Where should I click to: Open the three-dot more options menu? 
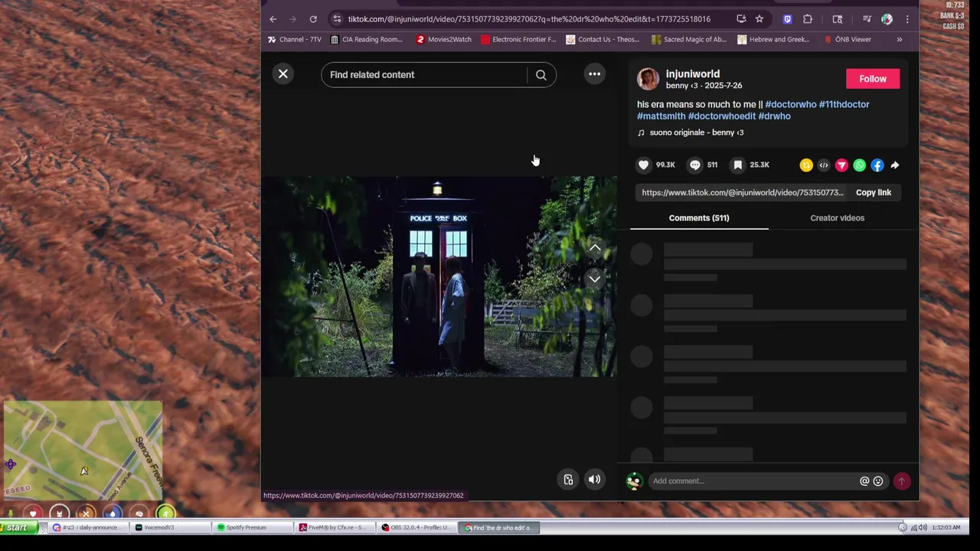[594, 74]
